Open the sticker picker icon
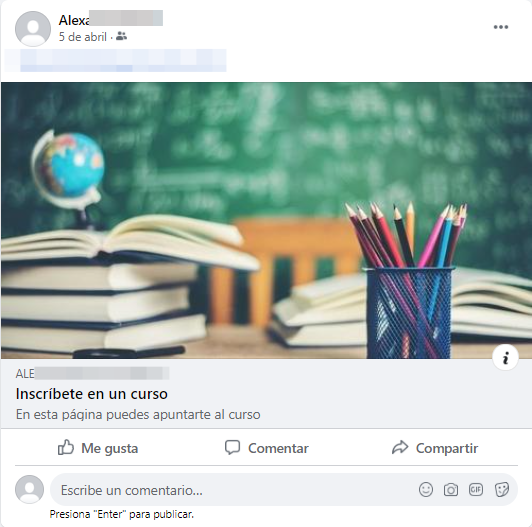 (501, 490)
